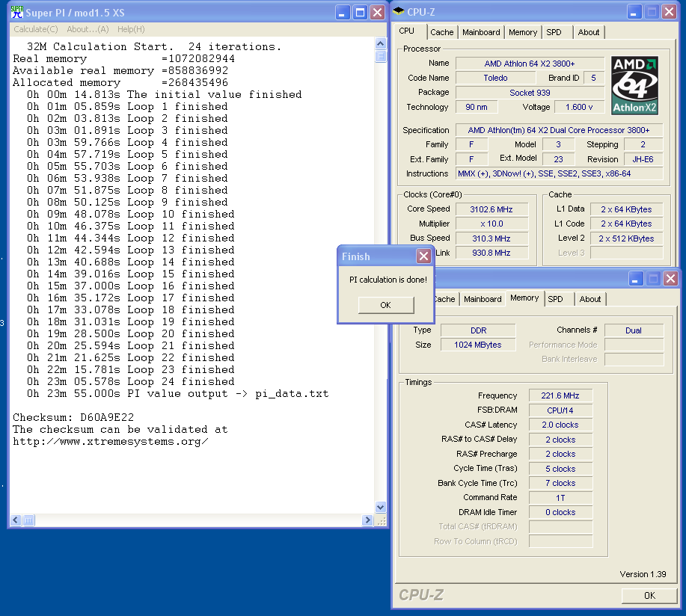Click the Level 2 cache value 2 x 512 KBytes
This screenshot has width=686, height=616.
[x=626, y=238]
